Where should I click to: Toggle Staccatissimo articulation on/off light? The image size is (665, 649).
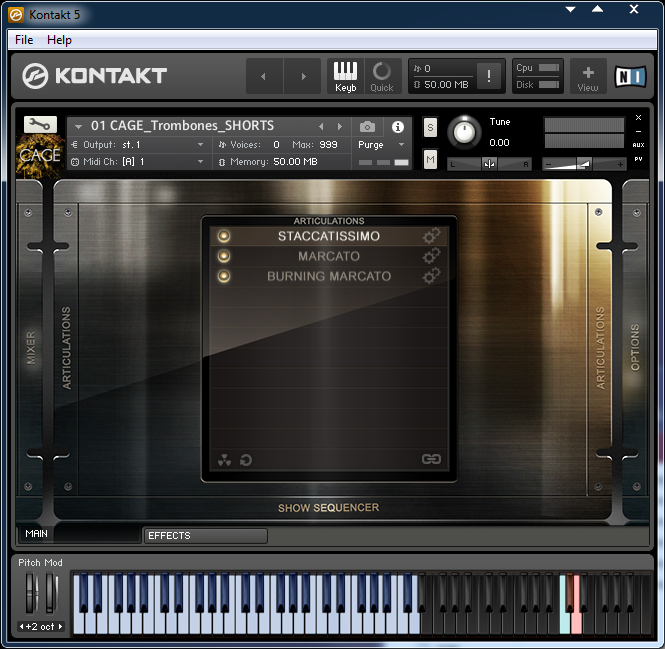(224, 236)
